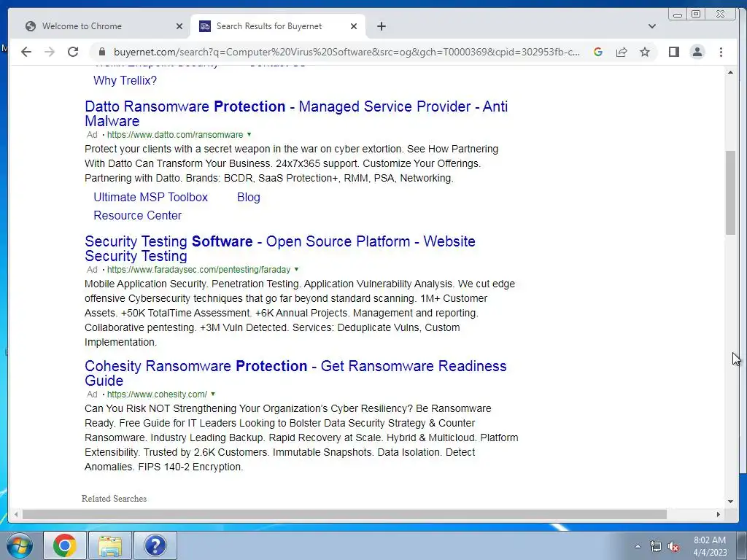
Task: Open the Cohesity Ransomware Protection ad title
Action: (x=295, y=373)
